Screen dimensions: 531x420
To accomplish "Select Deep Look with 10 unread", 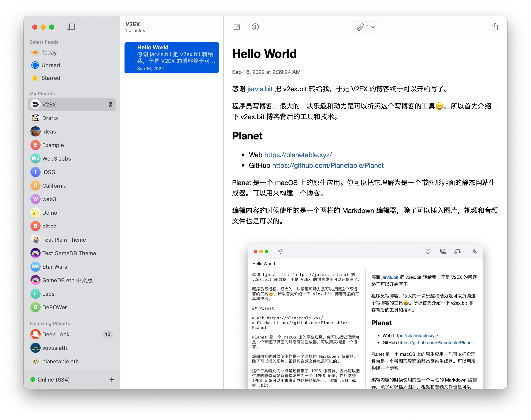I will tap(56, 334).
